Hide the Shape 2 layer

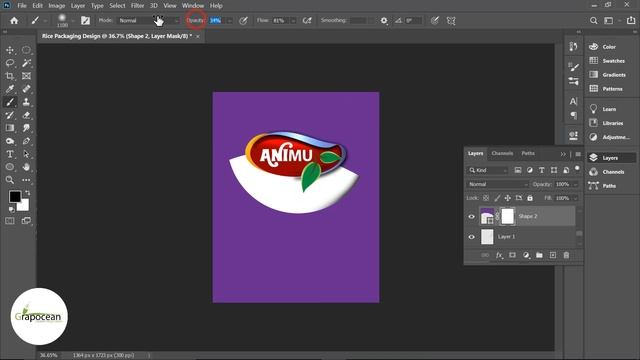(471, 217)
